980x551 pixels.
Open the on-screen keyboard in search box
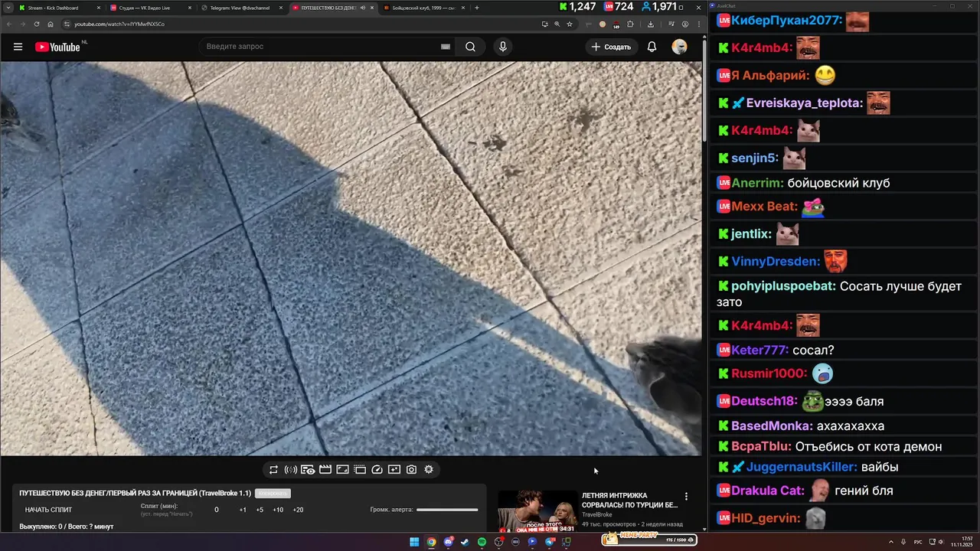click(446, 47)
